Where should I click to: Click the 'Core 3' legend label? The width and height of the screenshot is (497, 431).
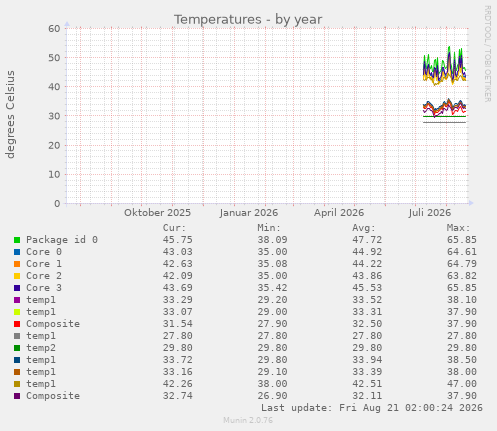click(x=44, y=288)
